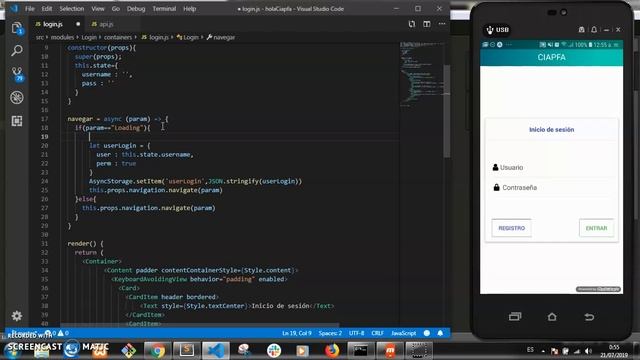640x360 pixels.
Task: Click 'Inicio de sesión' heading on phone
Action: [551, 130]
